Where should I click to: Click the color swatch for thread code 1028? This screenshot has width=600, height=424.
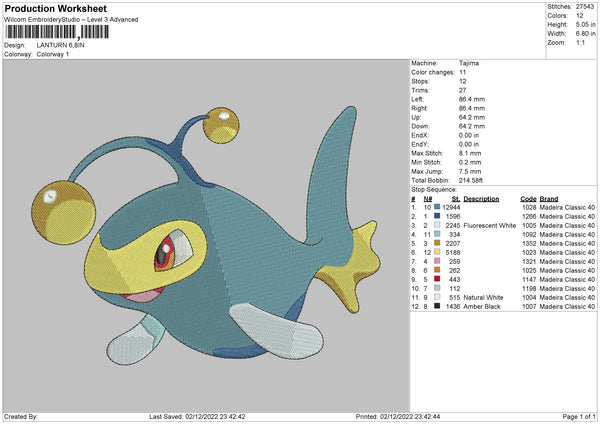[437, 207]
